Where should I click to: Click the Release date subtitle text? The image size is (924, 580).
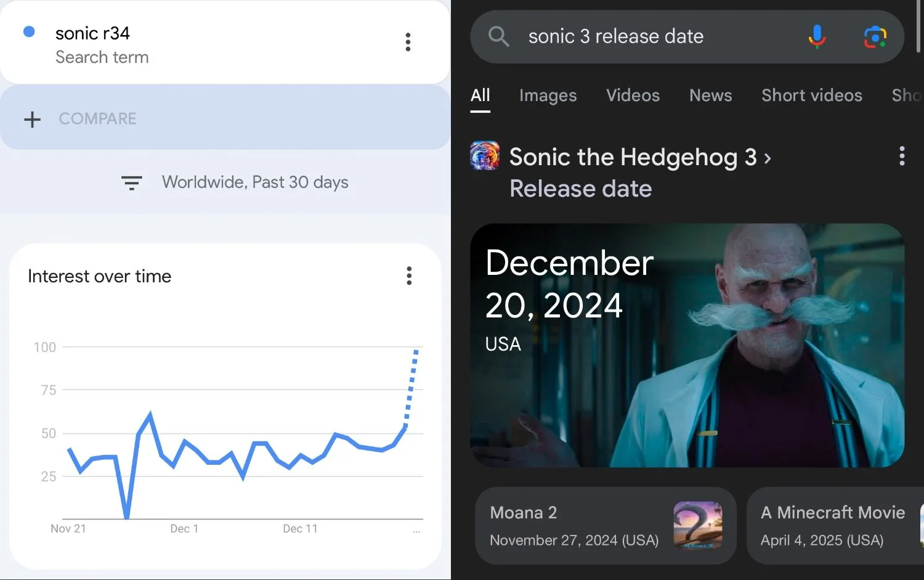tap(580, 189)
